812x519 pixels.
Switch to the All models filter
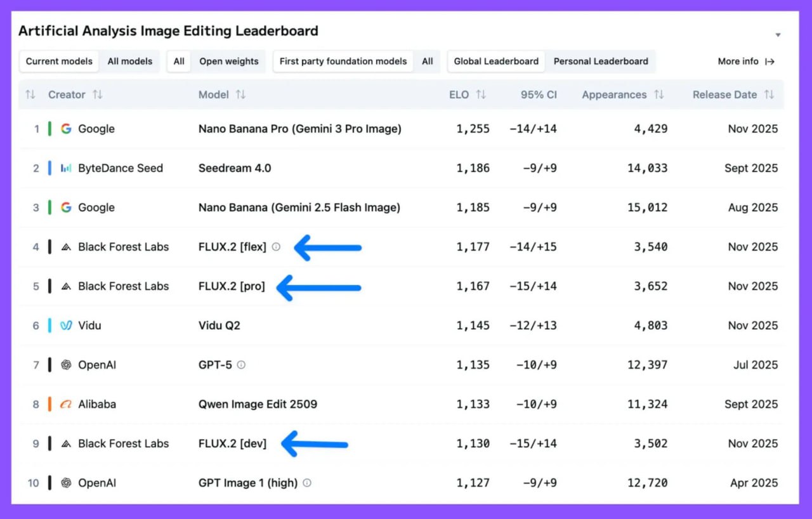point(130,62)
